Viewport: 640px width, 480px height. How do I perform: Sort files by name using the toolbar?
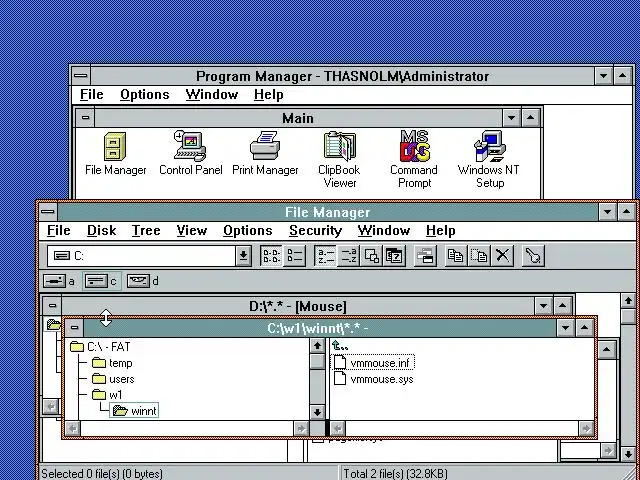click(x=326, y=256)
